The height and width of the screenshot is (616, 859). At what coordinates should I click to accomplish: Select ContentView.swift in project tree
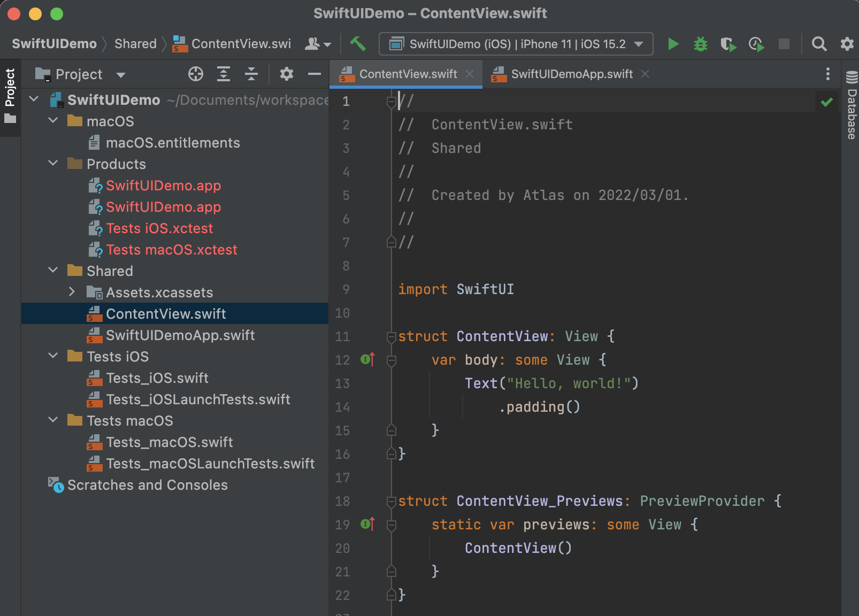point(174,313)
